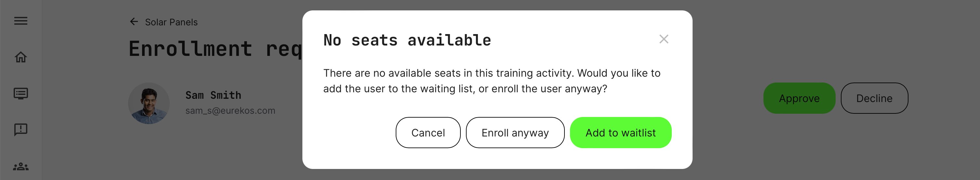The width and height of the screenshot is (980, 180).
Task: Open the hamburger menu in sidebar
Action: coord(20,21)
